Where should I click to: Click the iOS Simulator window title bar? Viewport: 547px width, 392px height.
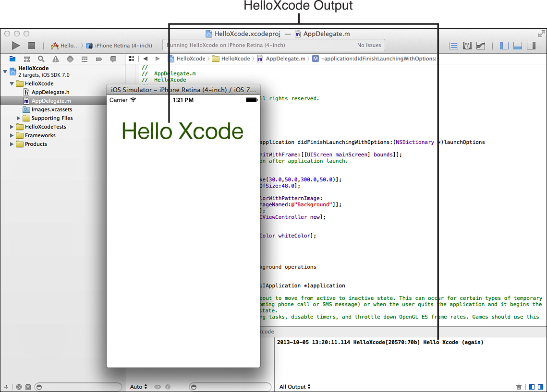click(x=183, y=90)
